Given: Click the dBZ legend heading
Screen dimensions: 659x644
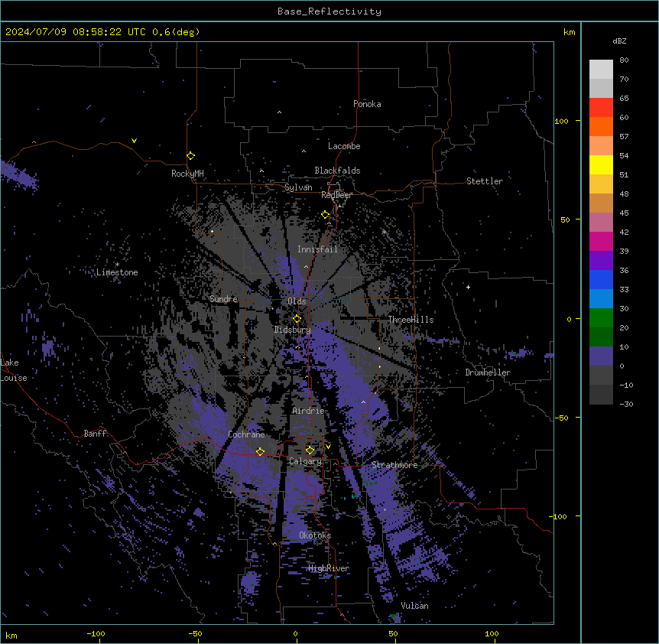Looking at the screenshot, I should click(x=619, y=41).
